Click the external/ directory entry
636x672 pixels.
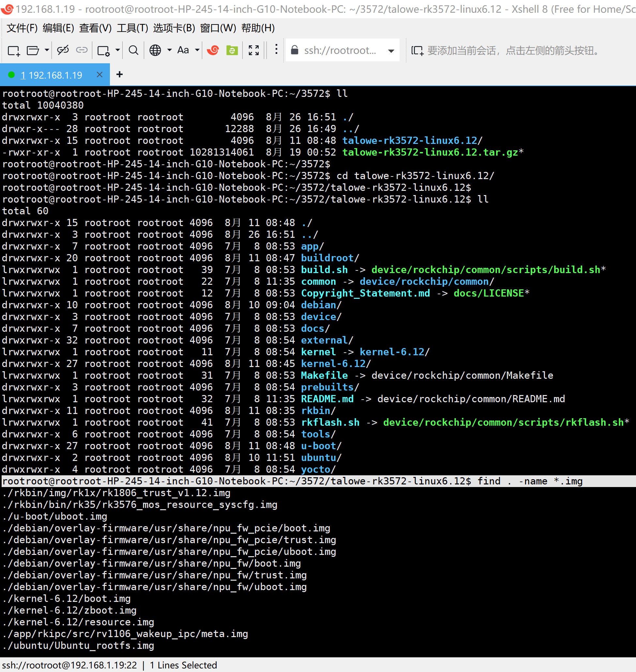[327, 341]
